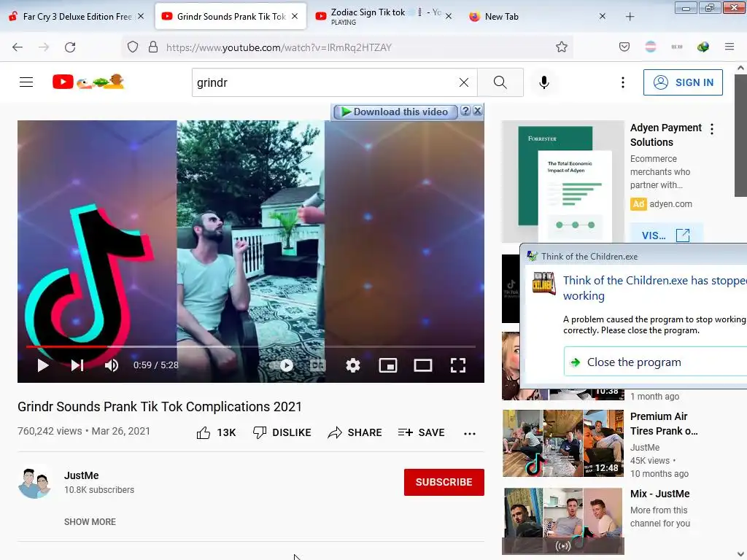Toggle the autoplay switch in player
Image resolution: width=747 pixels, height=560 pixels.
281,365
